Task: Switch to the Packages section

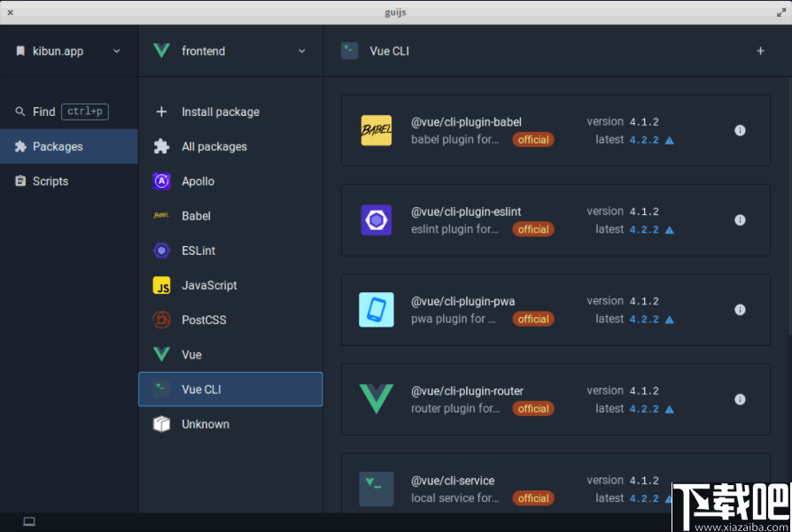Action: pos(58,147)
